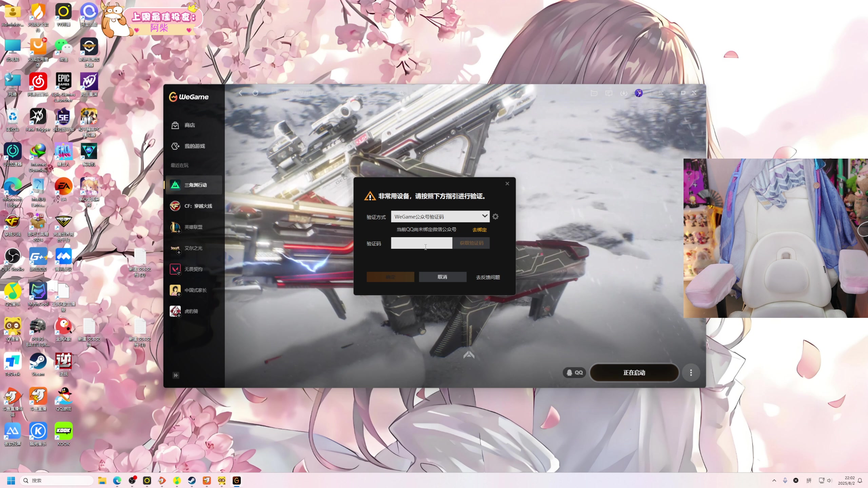This screenshot has width=868, height=488.
Task: Open 此电脑 desktop icon
Action: point(13,50)
